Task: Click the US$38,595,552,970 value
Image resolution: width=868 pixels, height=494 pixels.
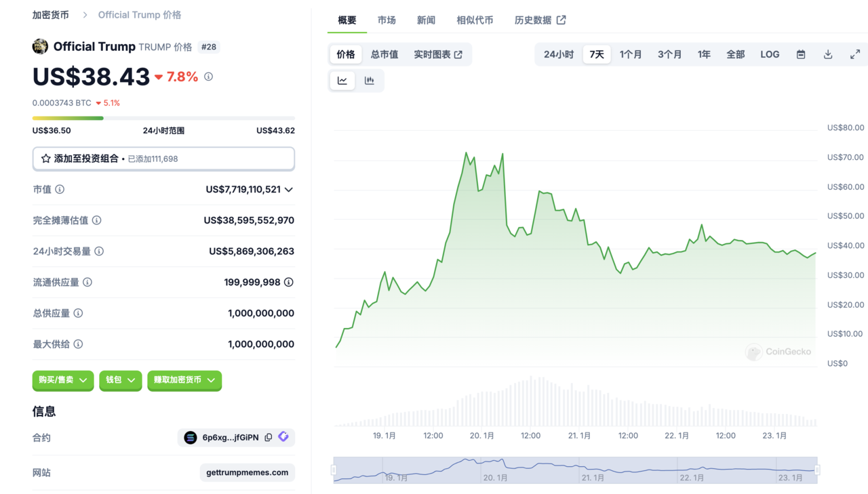Action: (249, 220)
